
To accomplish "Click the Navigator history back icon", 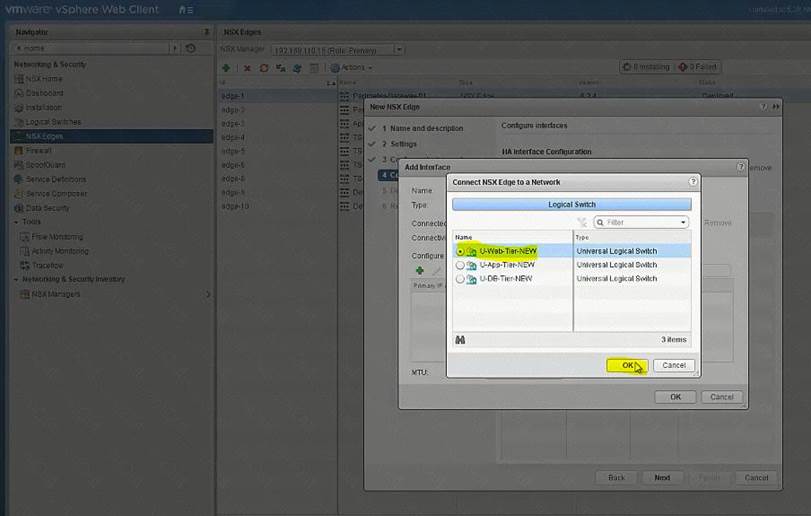I will point(191,48).
